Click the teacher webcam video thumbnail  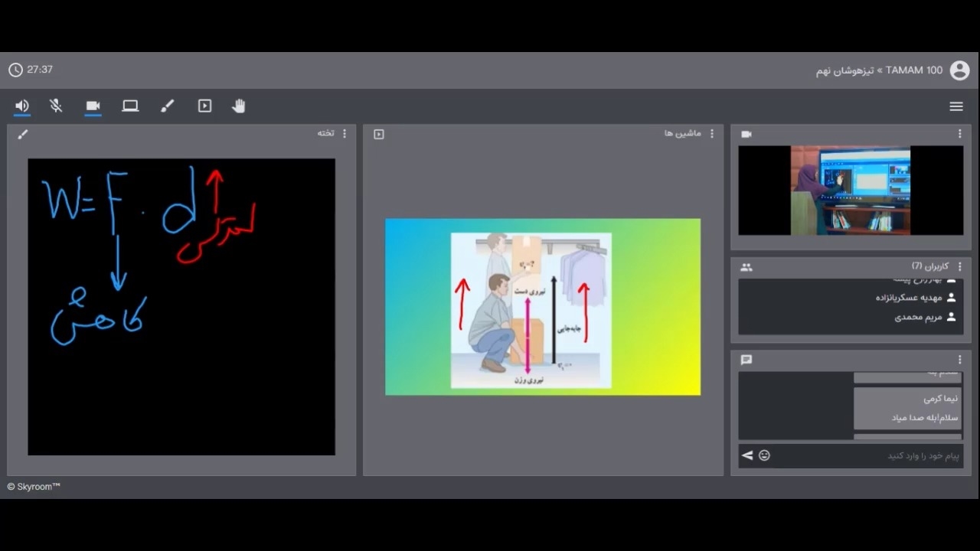[850, 190]
